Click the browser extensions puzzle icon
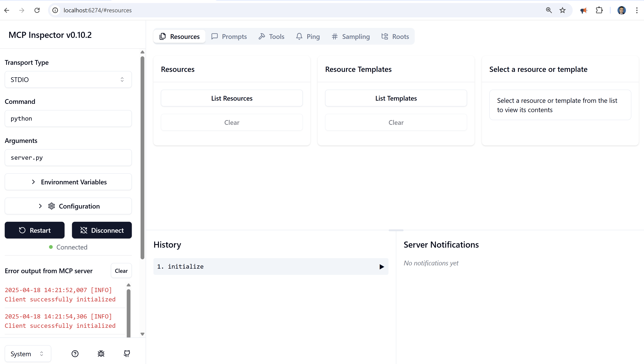The image size is (644, 364). tap(599, 10)
